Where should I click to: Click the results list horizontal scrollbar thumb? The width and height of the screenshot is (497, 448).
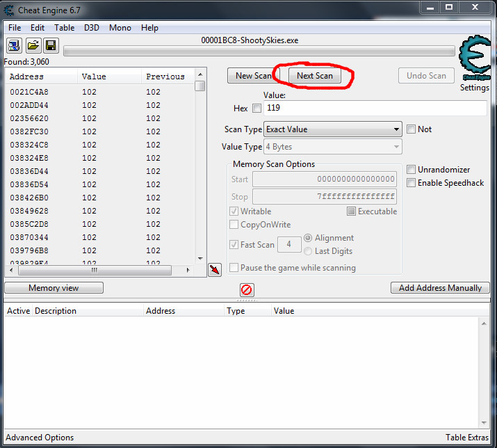[x=95, y=271]
